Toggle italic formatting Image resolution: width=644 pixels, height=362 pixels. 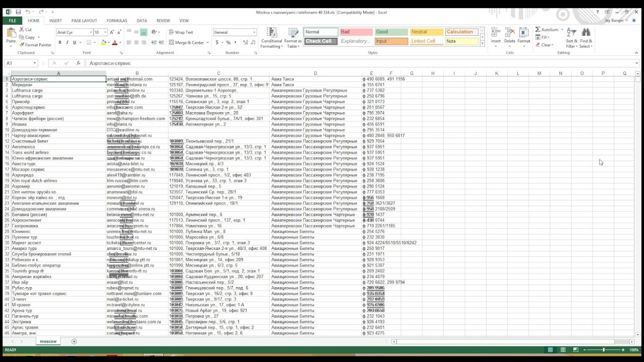tap(67, 43)
